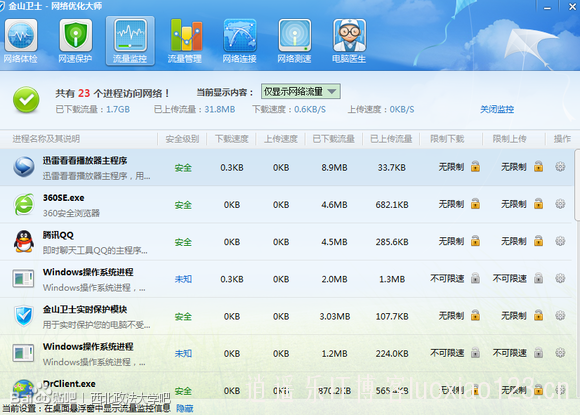
Task: Expand the 仅显示网络流量 display dropdown
Action: (x=301, y=91)
